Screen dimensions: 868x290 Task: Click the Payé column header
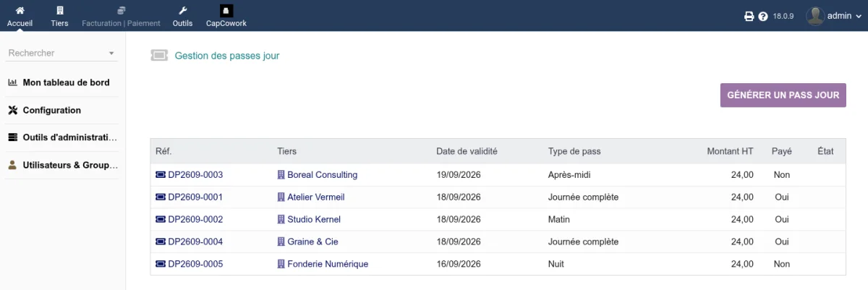782,151
